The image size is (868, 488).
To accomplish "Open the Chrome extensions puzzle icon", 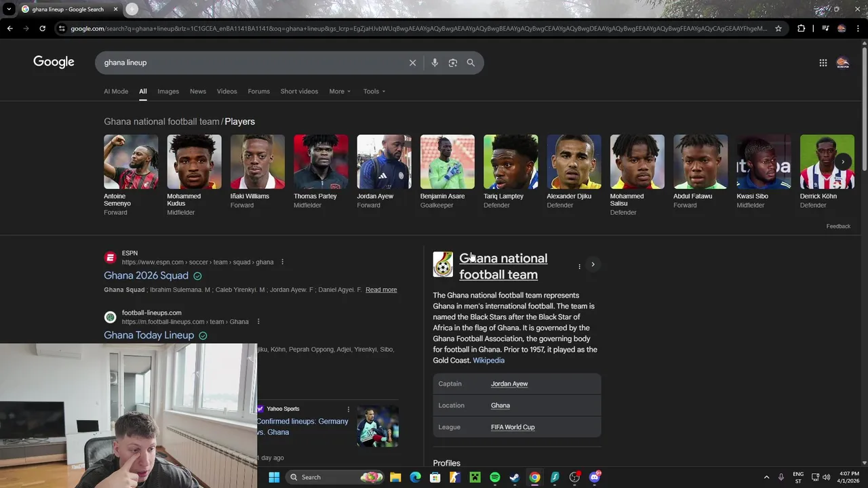I will (x=802, y=28).
